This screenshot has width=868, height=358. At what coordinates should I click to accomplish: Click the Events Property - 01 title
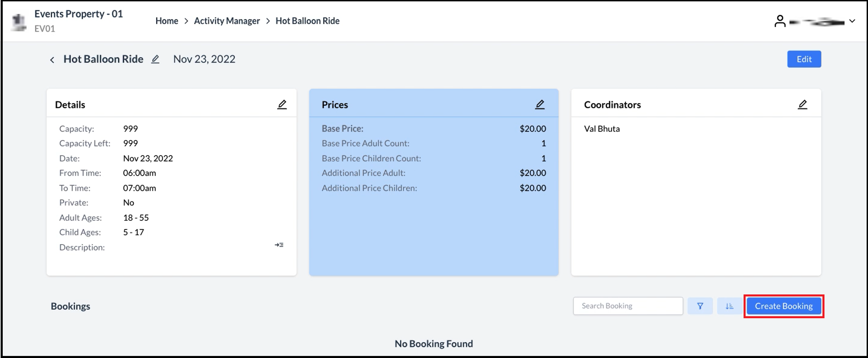(79, 14)
